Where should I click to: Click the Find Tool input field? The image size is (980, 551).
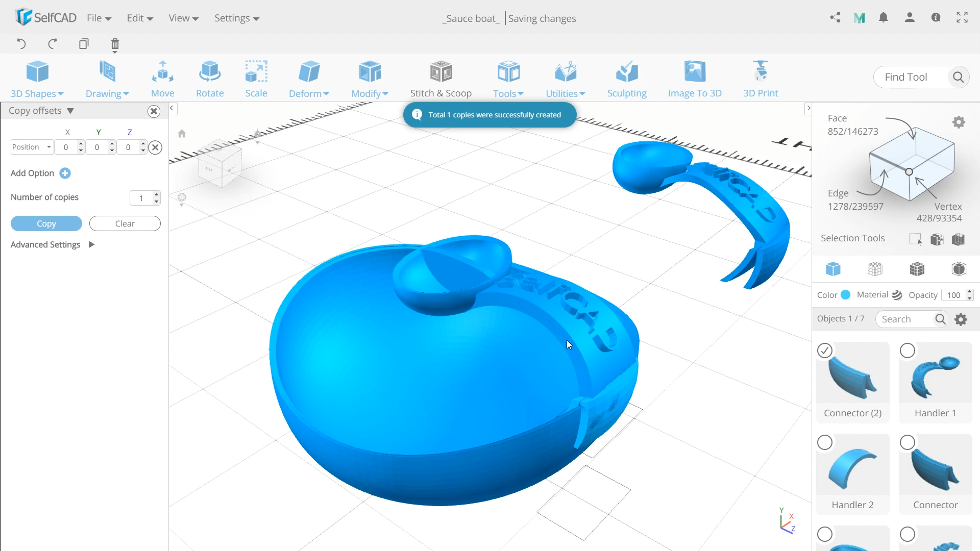tap(910, 77)
